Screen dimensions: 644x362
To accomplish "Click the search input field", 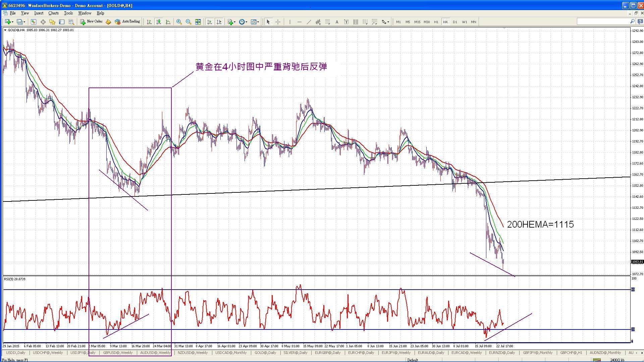I will click(x=603, y=21).
